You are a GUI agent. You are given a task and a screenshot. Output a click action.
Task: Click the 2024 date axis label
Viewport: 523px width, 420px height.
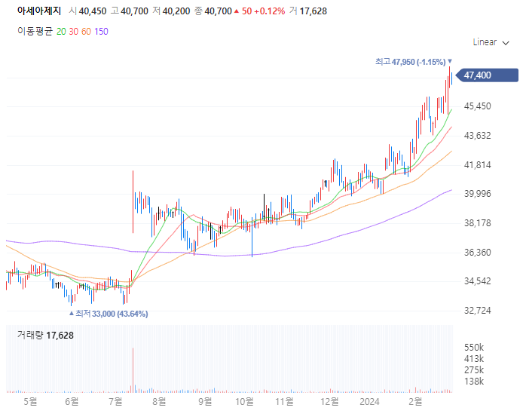(369, 401)
